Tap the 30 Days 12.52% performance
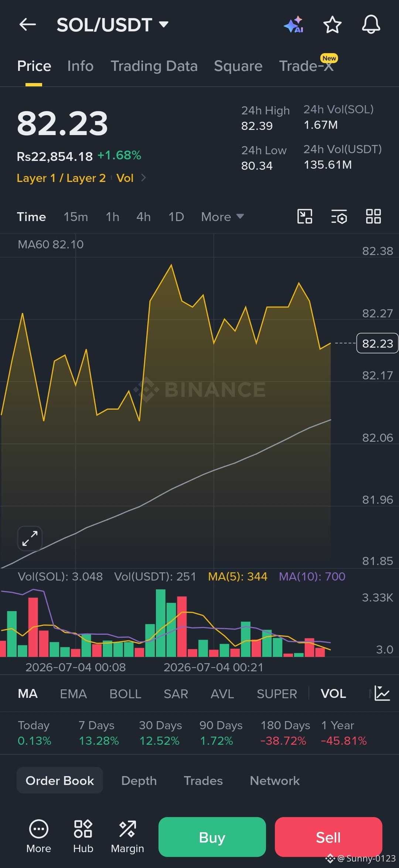Image resolution: width=399 pixels, height=868 pixels. coord(160,733)
